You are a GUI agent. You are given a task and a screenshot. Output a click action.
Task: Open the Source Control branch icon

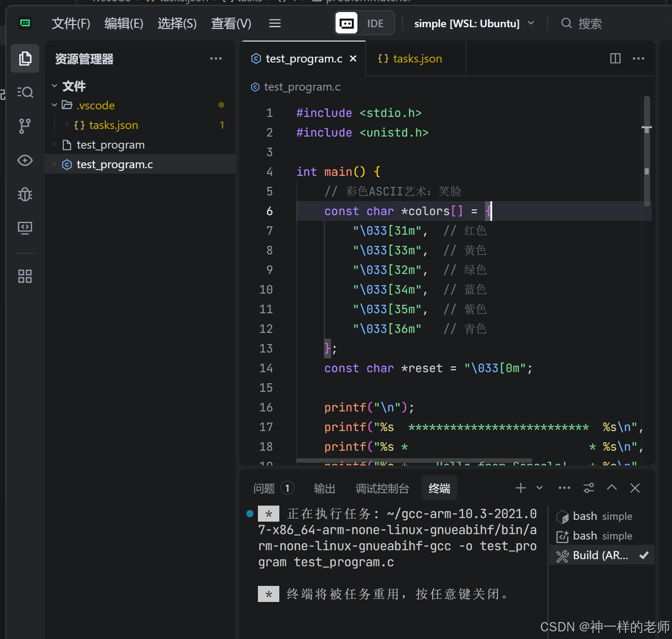(25, 126)
